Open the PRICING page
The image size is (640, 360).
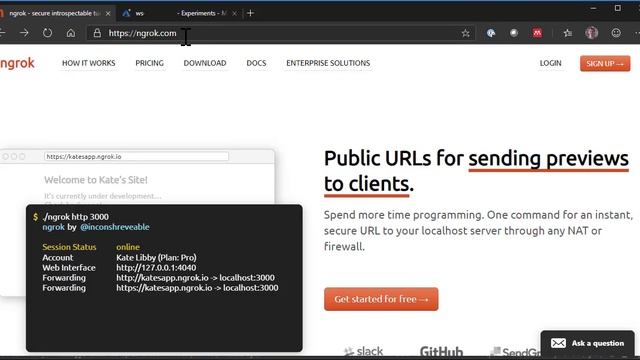(149, 63)
